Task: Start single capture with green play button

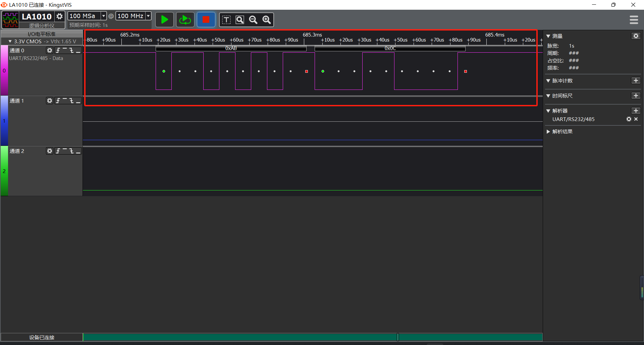Action: pos(164,20)
